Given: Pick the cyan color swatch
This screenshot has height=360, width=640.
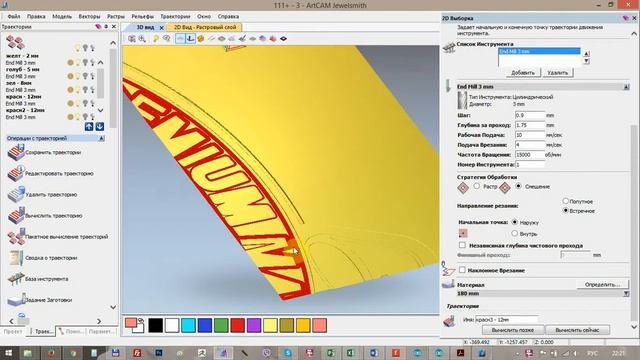Looking at the screenshot, I should tap(188, 325).
